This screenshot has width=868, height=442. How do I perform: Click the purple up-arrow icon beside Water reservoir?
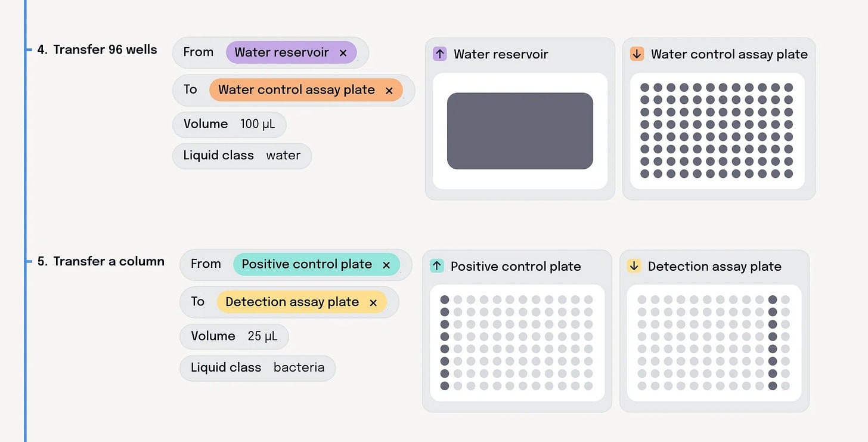439,54
